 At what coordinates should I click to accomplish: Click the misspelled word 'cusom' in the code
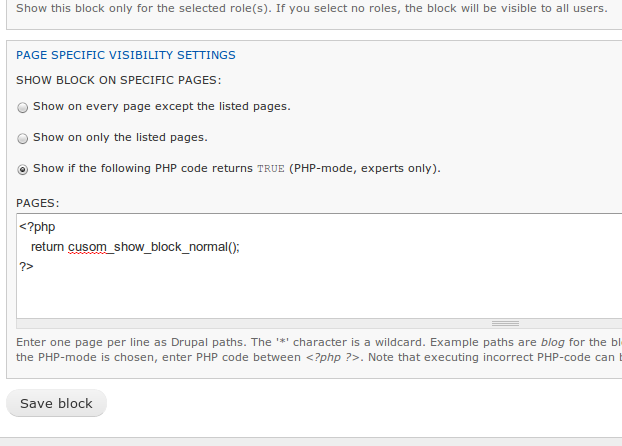click(x=87, y=247)
